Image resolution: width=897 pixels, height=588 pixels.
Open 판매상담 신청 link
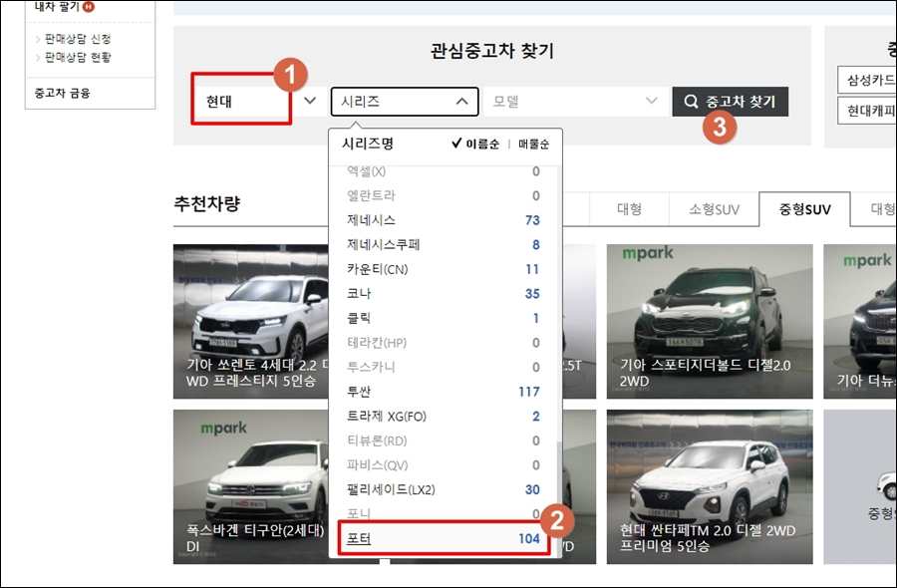[x=78, y=39]
